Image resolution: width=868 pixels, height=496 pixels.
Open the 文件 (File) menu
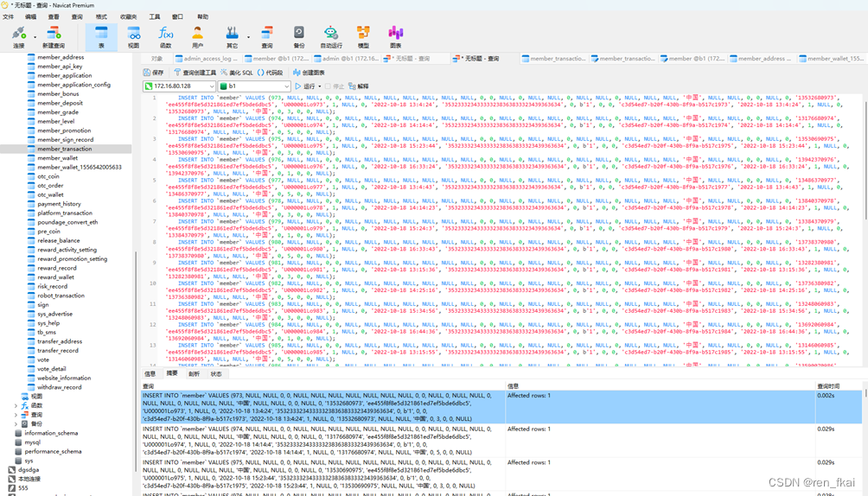pos(9,16)
